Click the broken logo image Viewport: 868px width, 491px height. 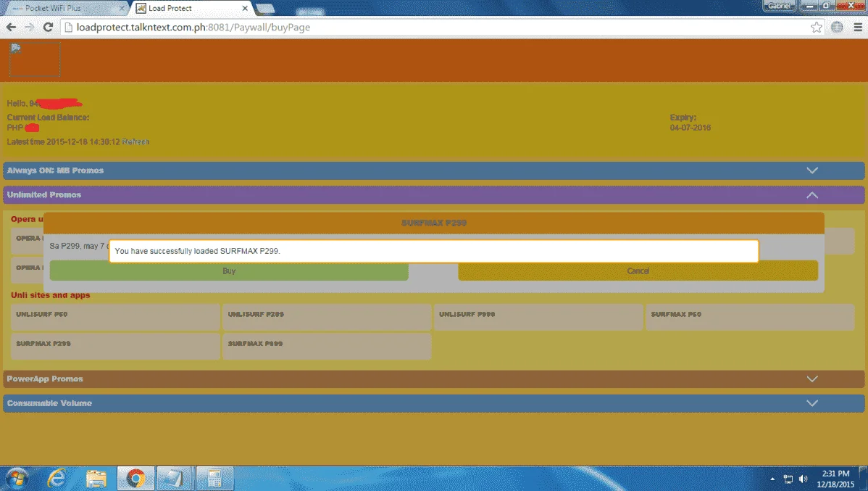coord(34,59)
